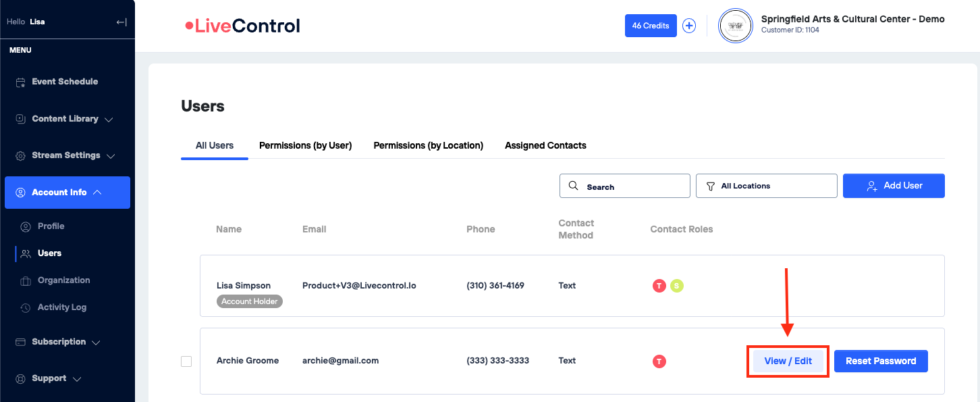Image resolution: width=980 pixels, height=402 pixels.
Task: Open Activity Log in the sidebar
Action: (61, 307)
